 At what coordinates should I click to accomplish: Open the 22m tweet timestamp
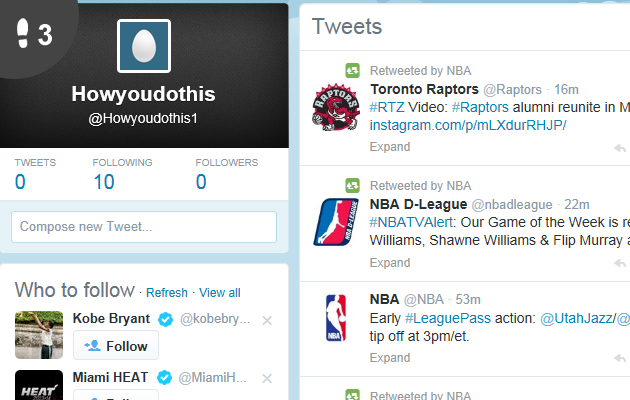[x=577, y=204]
